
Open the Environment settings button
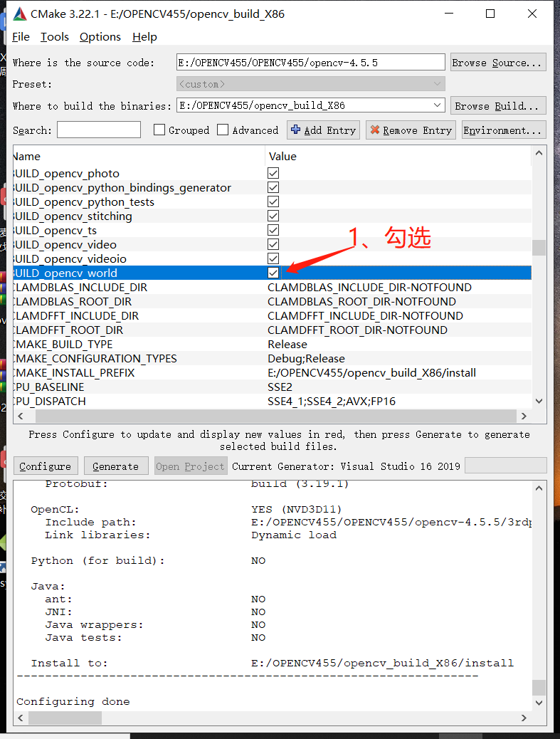504,130
